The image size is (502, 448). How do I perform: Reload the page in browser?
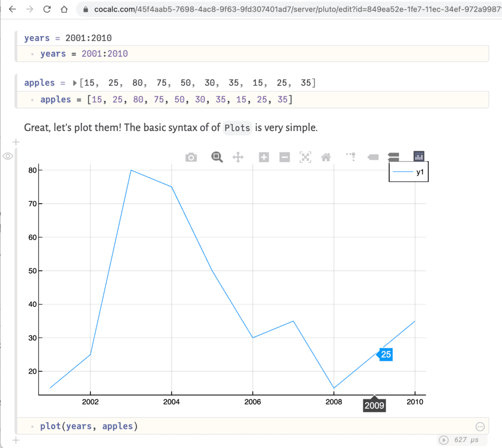point(47,9)
